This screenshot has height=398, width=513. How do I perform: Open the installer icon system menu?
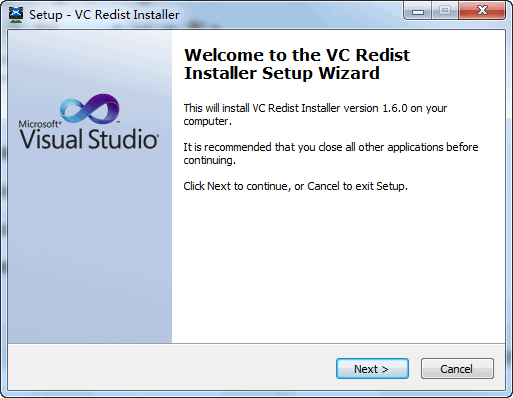[16, 14]
